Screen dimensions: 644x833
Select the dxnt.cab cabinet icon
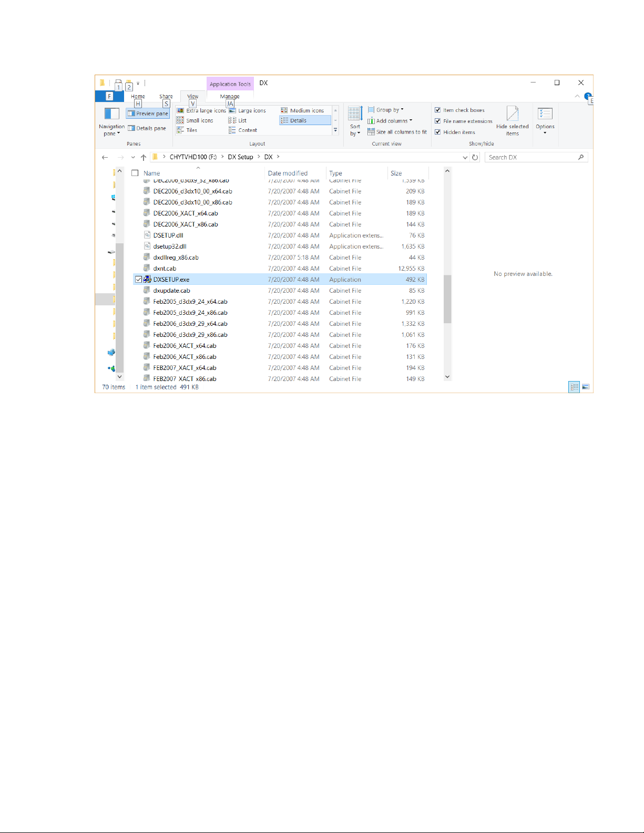click(x=148, y=268)
